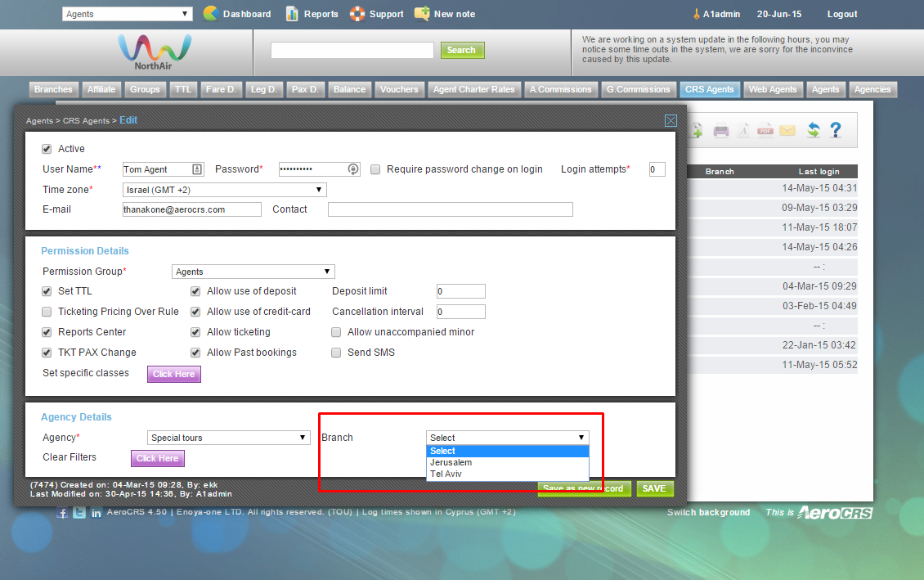Viewport: 924px width, 580px height.
Task: Click into the top search field
Action: click(352, 51)
